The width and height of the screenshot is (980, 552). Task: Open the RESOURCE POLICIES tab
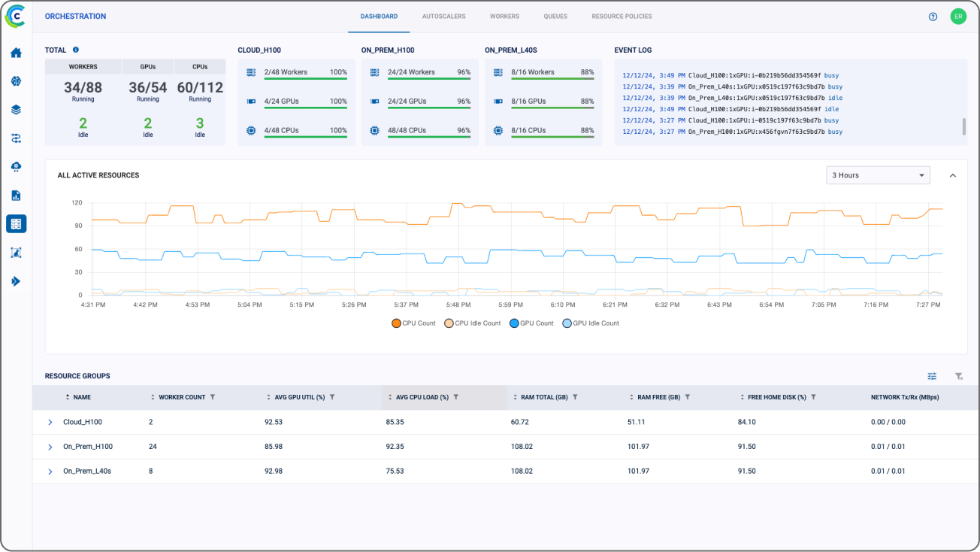click(622, 16)
